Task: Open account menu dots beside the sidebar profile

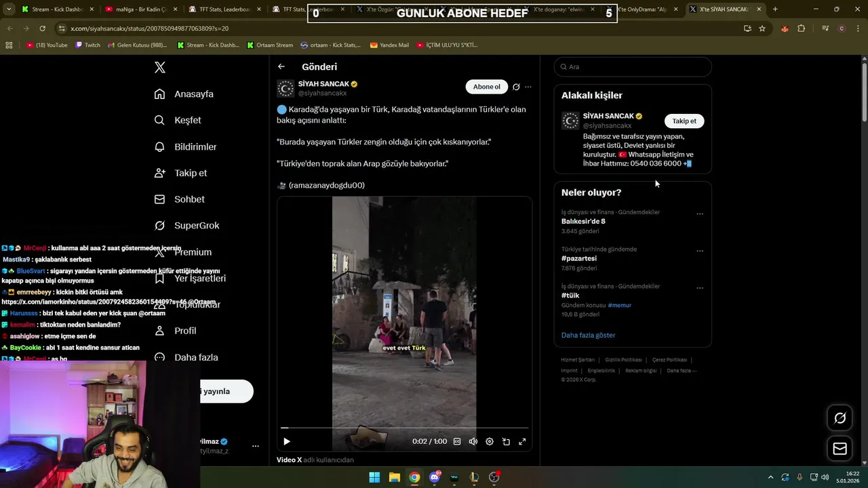Action: click(x=256, y=446)
